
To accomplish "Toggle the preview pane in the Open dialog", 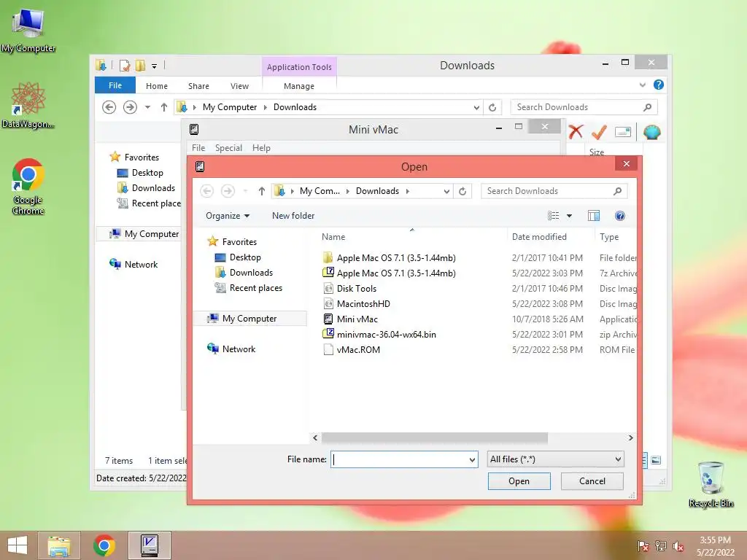I will pos(594,216).
